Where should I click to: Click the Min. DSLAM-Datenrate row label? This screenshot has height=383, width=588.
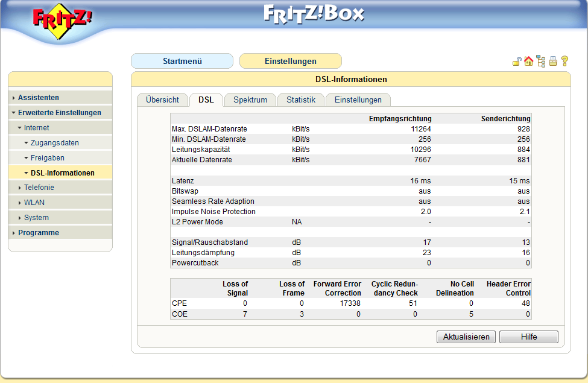(209, 139)
